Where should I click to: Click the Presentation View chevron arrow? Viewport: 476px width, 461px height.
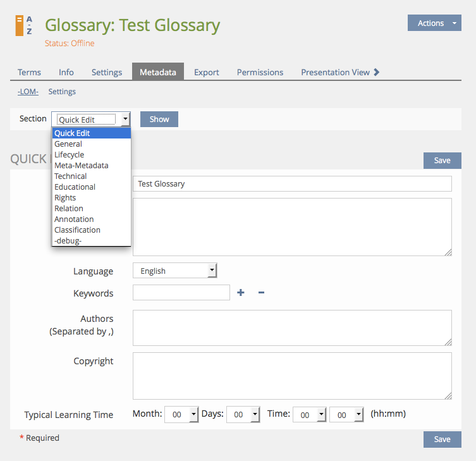(x=377, y=72)
